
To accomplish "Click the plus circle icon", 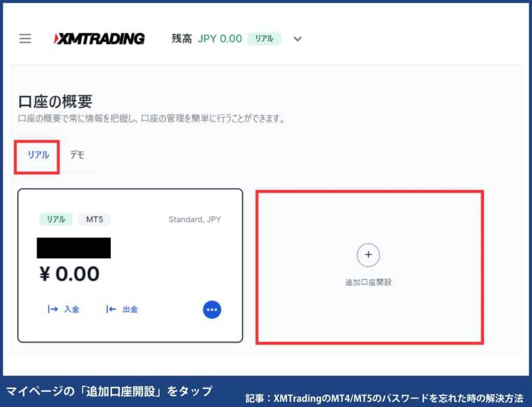I will click(x=368, y=255).
